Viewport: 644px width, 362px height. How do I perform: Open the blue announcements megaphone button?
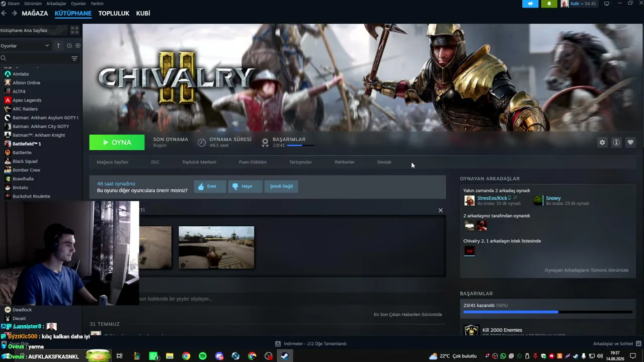point(530,4)
